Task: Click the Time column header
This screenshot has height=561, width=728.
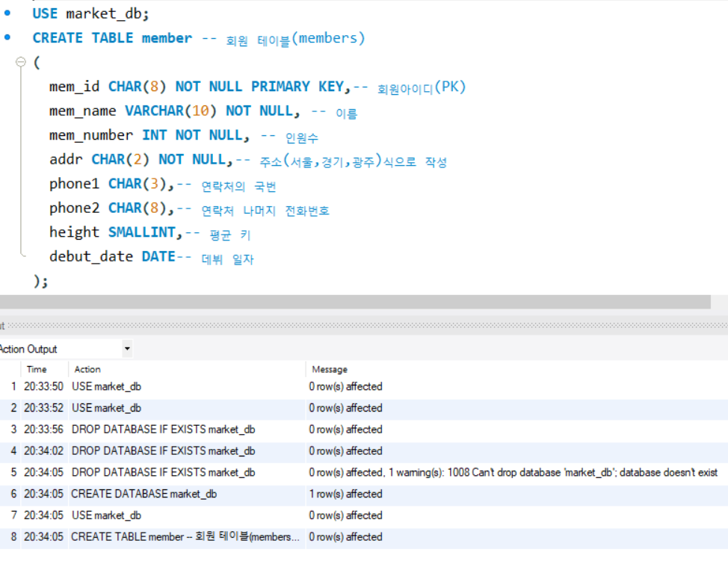Action: point(37,369)
